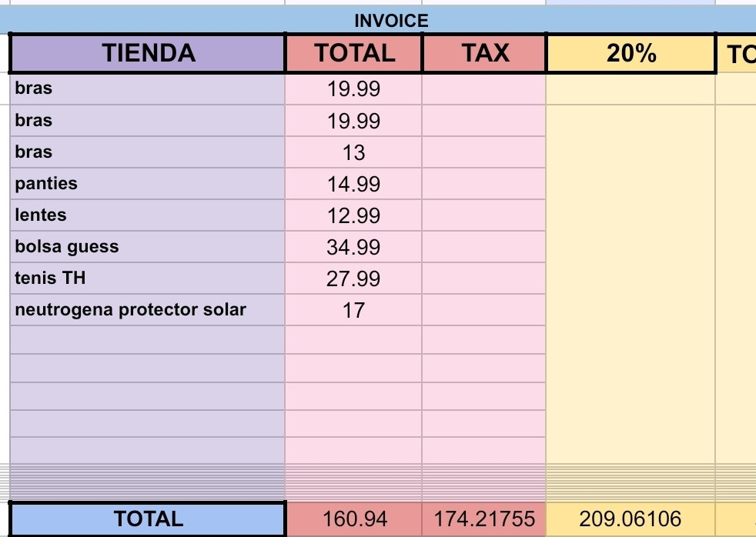The height and width of the screenshot is (537, 756).
Task: Click the TAX column header cell
Action: click(x=485, y=53)
